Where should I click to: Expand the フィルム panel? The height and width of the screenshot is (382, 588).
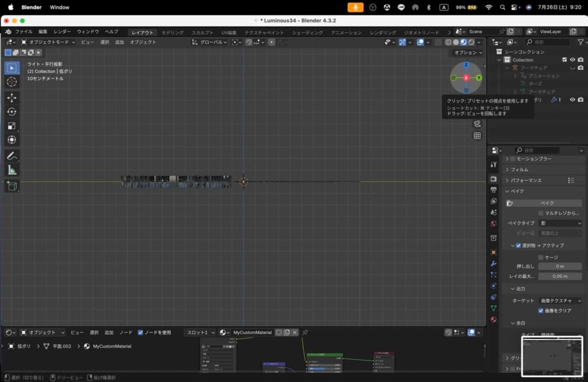(x=520, y=170)
